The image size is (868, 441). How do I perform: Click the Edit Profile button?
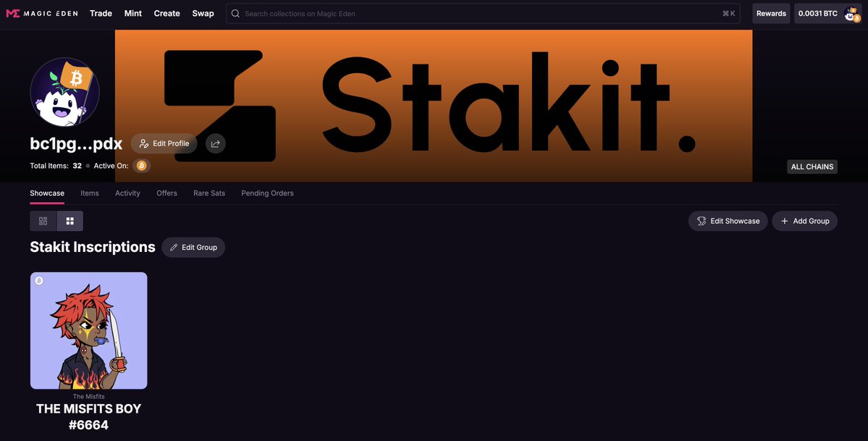(x=164, y=143)
